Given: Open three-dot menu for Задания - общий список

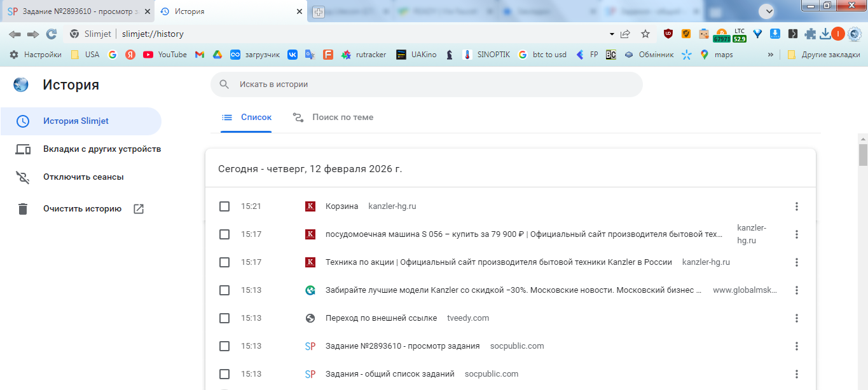Looking at the screenshot, I should (796, 374).
